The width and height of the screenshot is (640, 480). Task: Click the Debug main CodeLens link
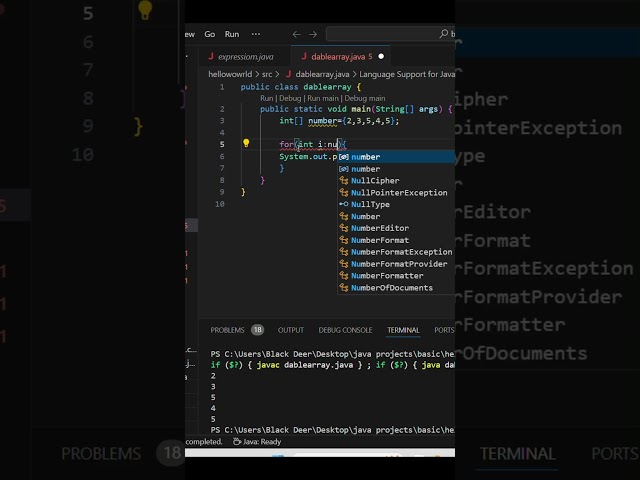click(365, 98)
